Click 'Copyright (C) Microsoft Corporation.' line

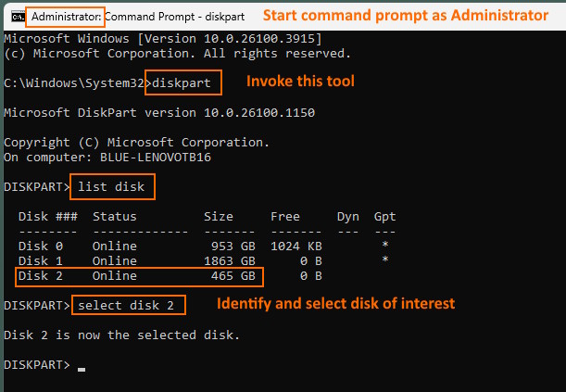pyautogui.click(x=136, y=142)
